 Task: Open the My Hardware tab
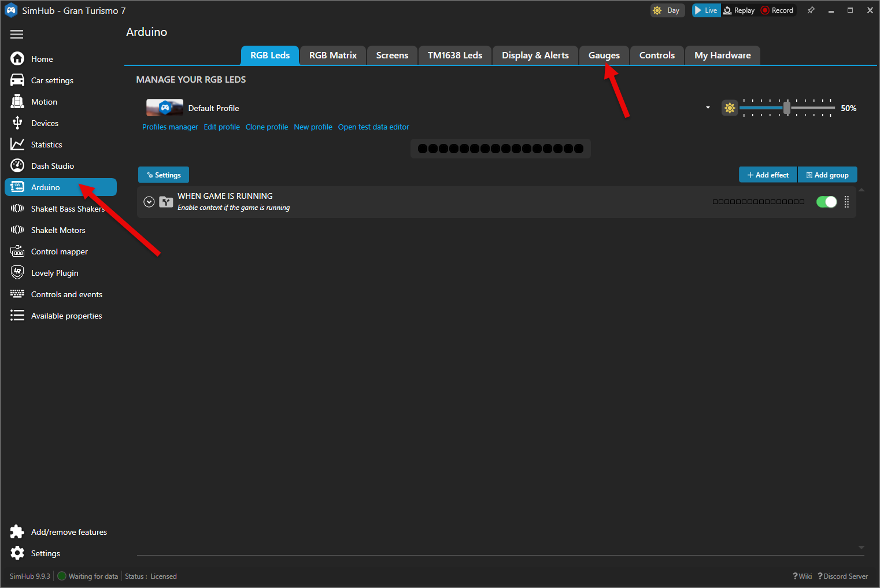click(x=723, y=56)
